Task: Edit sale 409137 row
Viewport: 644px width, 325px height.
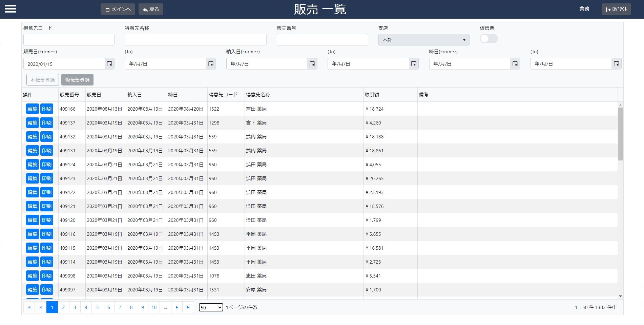Action: (33, 123)
